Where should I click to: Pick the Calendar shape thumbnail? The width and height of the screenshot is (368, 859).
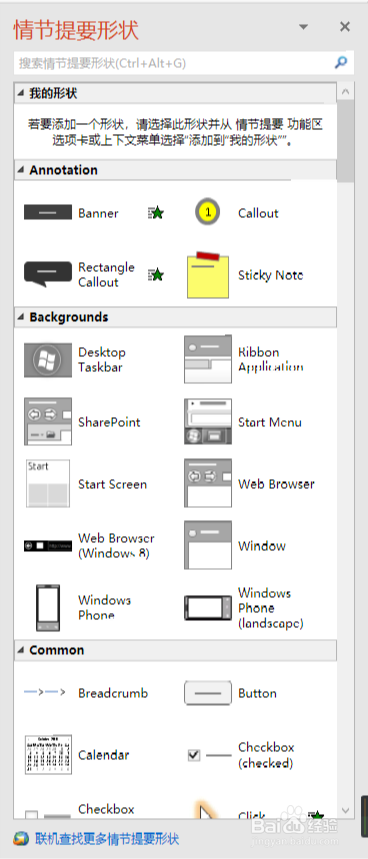pyautogui.click(x=48, y=754)
